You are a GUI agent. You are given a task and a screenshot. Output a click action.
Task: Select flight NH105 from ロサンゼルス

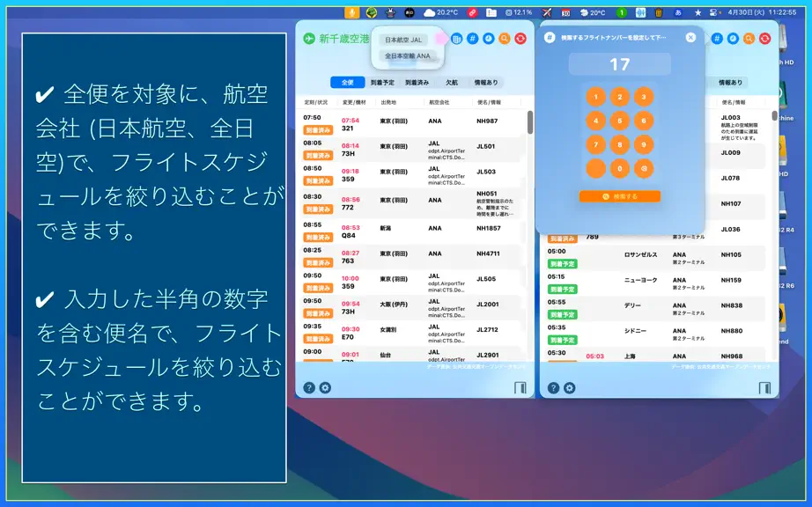(655, 258)
